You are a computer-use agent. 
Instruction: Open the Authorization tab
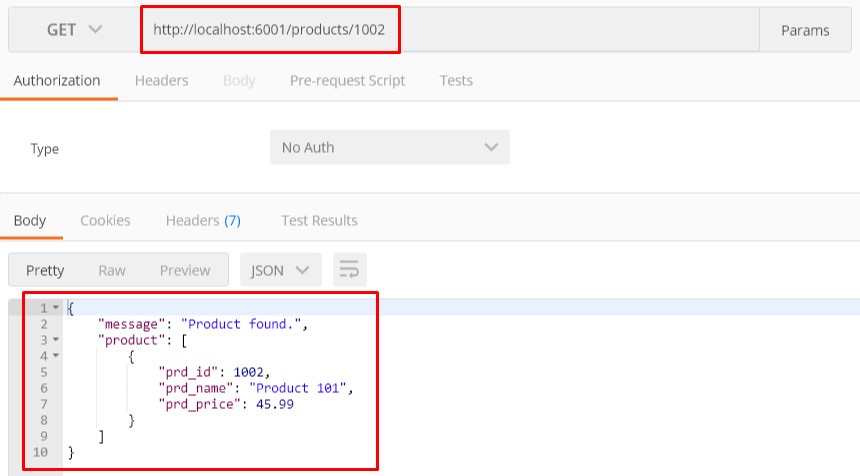[57, 81]
